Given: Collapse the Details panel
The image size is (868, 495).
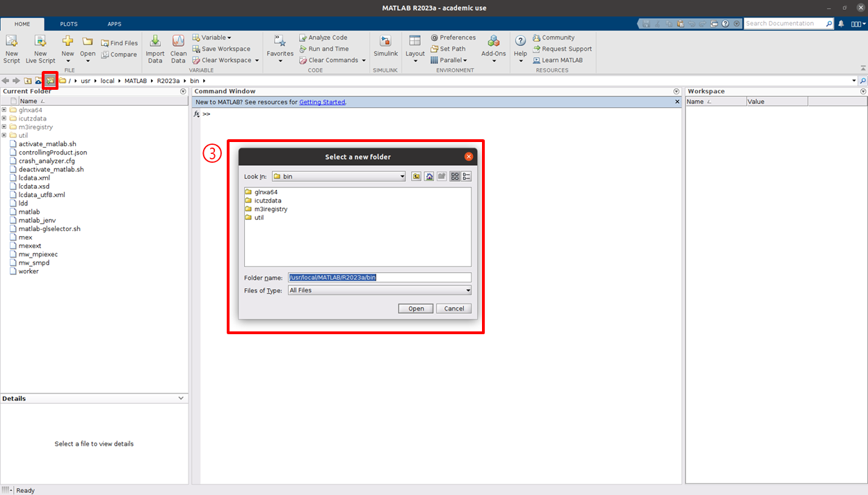Looking at the screenshot, I should pos(182,398).
